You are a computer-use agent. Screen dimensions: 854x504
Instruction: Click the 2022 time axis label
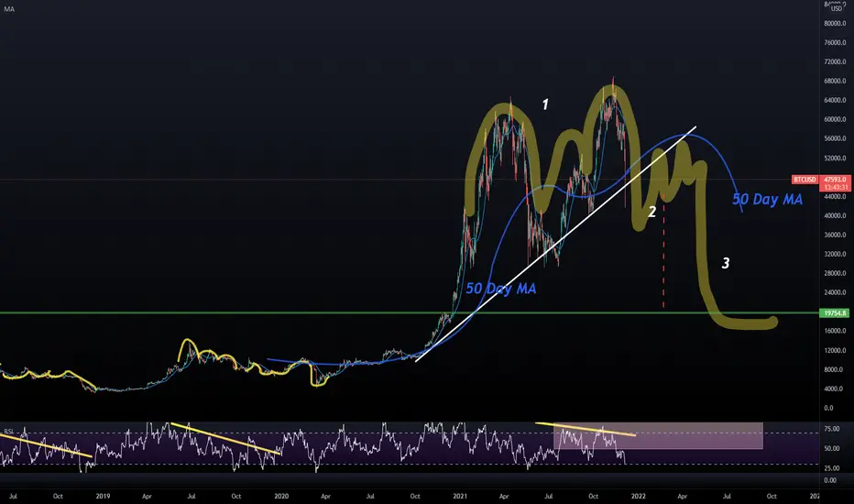tap(639, 497)
